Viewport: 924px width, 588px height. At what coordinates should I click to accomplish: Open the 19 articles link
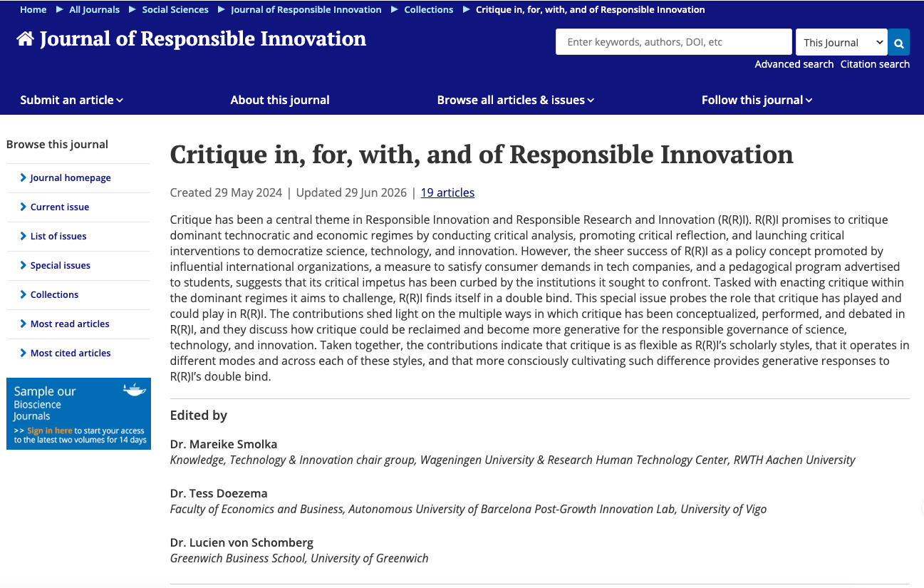pos(447,192)
